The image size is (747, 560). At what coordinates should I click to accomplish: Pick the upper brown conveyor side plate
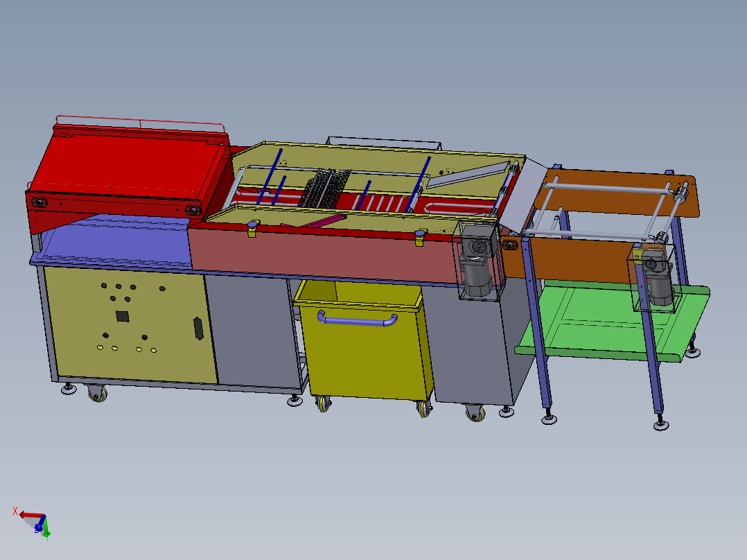[619, 191]
